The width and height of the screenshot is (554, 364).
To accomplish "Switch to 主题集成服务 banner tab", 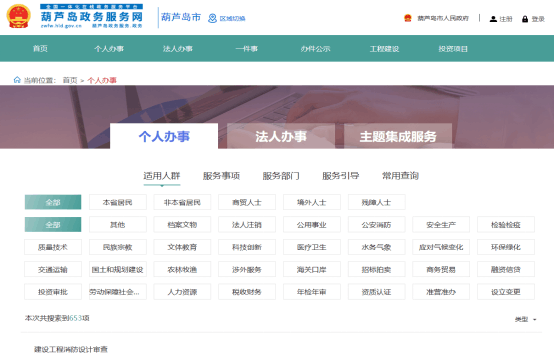I will click(x=398, y=136).
